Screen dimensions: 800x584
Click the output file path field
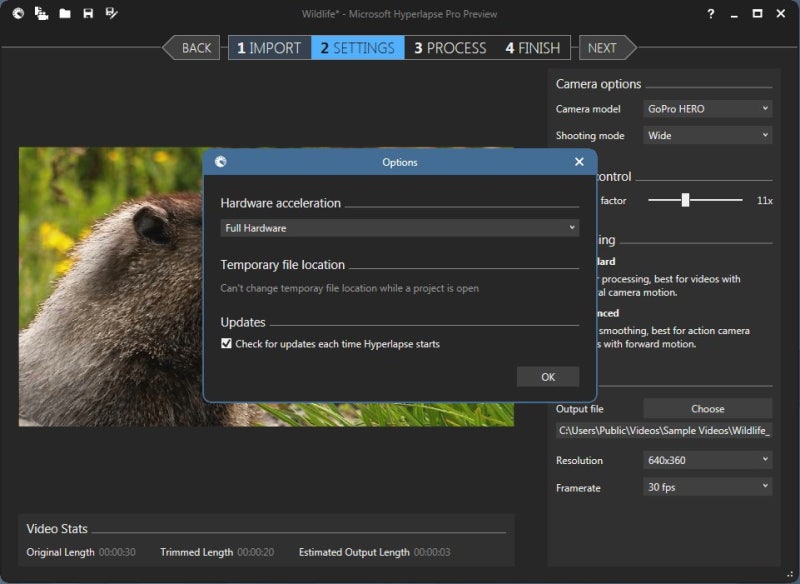point(660,432)
